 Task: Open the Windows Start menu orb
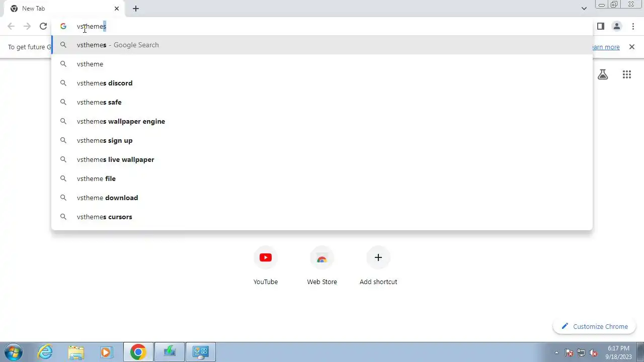click(x=13, y=352)
